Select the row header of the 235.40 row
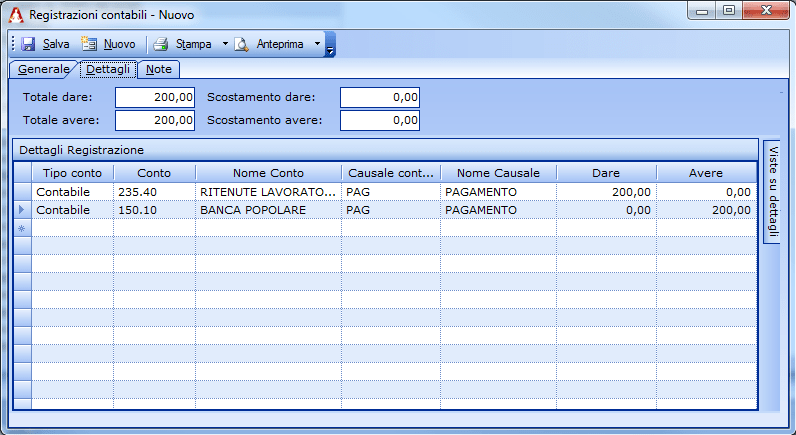The image size is (796, 435). 23,192
